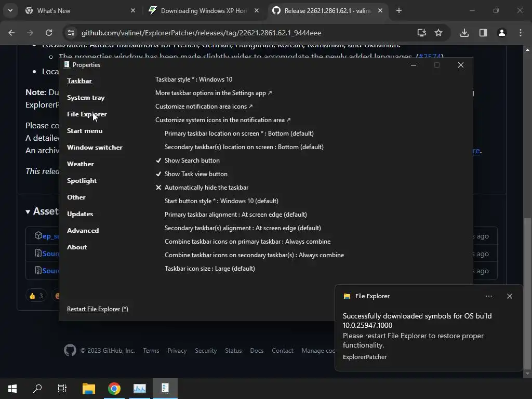Viewport: 532px width, 399px height.
Task: Open Contact link in GitHub footer
Action: (282, 351)
